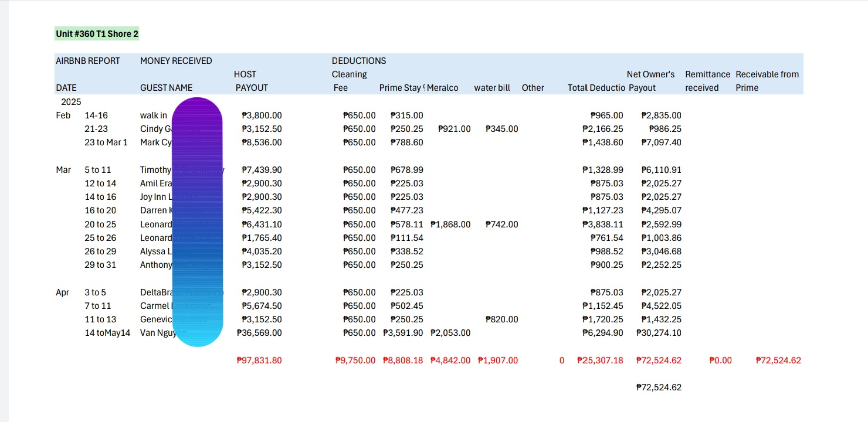Select the Remittance received column header
Image resolution: width=868 pixels, height=422 pixels.
pyautogui.click(x=707, y=81)
